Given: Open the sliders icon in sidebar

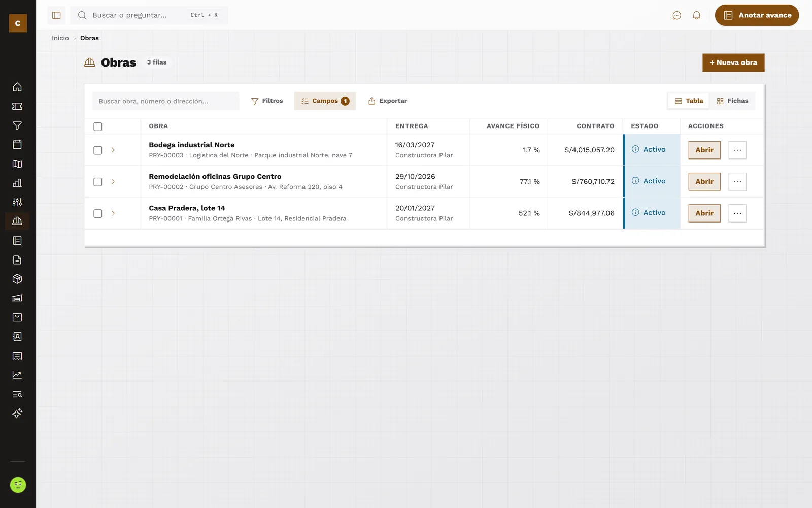Looking at the screenshot, I should pos(17,202).
